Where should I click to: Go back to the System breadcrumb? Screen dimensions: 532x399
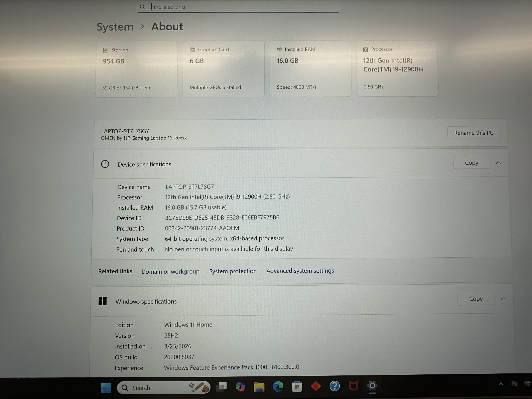pos(115,27)
